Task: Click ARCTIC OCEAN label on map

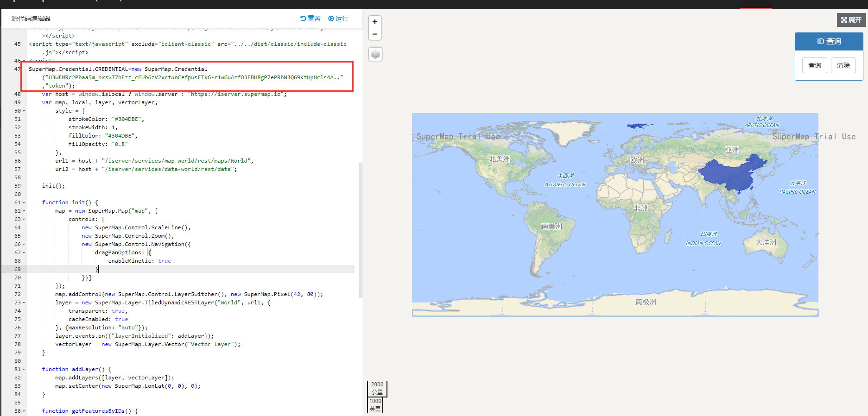Action: [x=761, y=125]
